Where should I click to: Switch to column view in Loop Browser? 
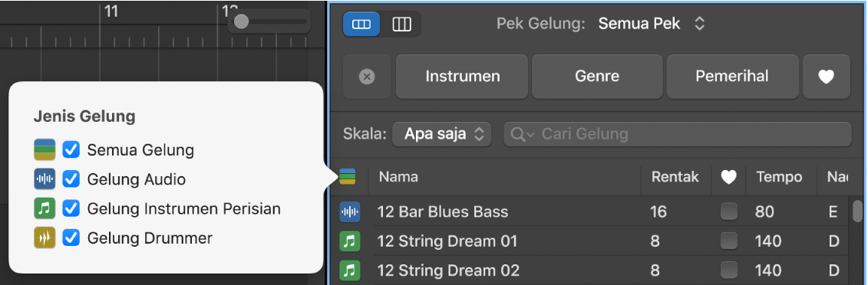point(402,25)
